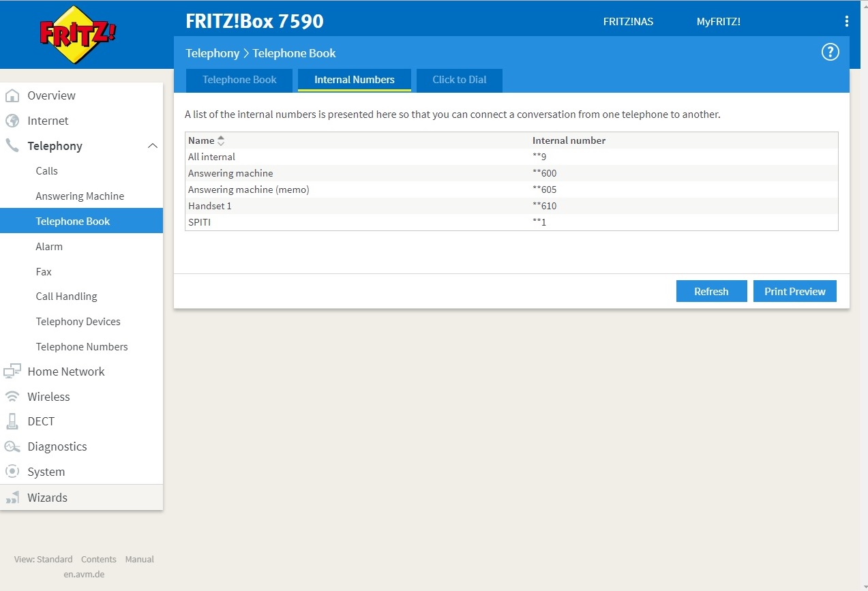Click the Wizards icon
Screen dimensions: 868x591
pyautogui.click(x=12, y=498)
